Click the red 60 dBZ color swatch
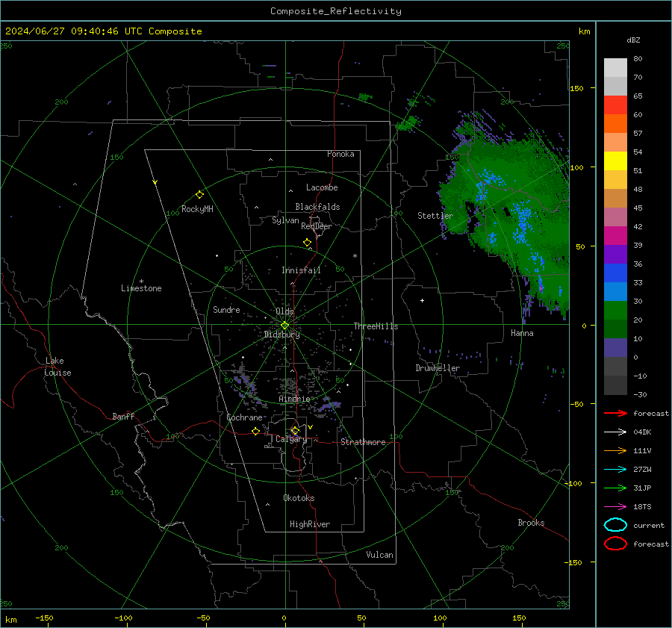The image size is (672, 628). [x=615, y=105]
